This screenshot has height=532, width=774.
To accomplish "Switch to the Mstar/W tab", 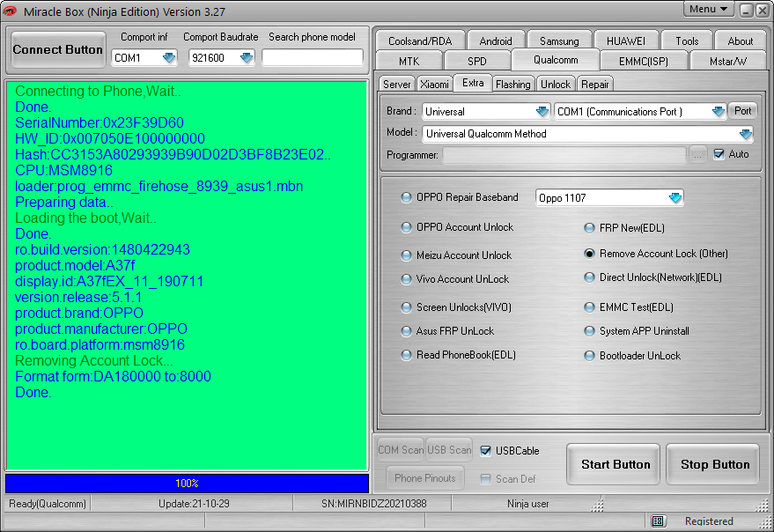I will (x=727, y=62).
